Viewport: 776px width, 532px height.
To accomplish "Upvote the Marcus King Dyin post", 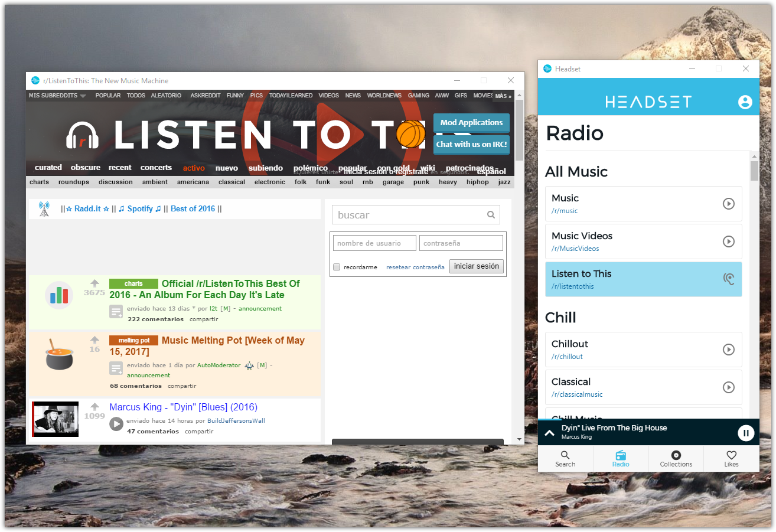I will [94, 406].
